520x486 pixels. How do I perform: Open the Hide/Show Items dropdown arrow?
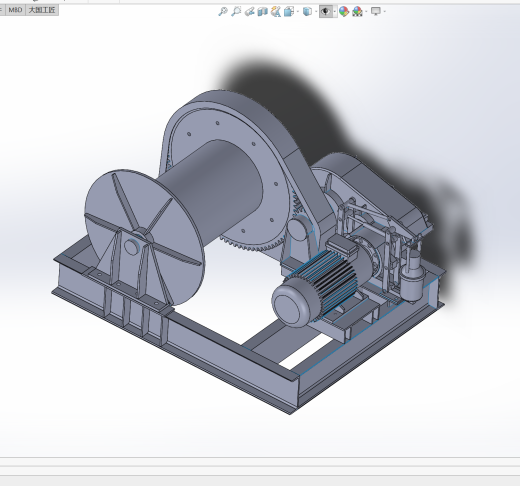(x=335, y=12)
